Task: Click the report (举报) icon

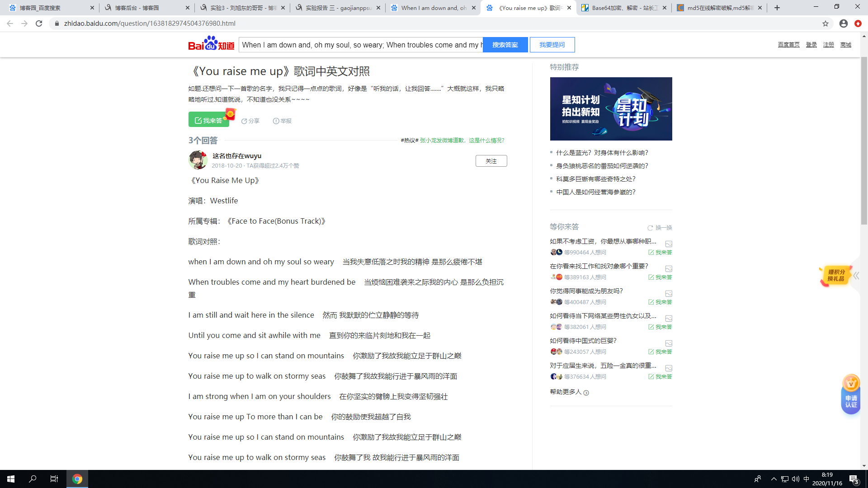Action: 276,121
